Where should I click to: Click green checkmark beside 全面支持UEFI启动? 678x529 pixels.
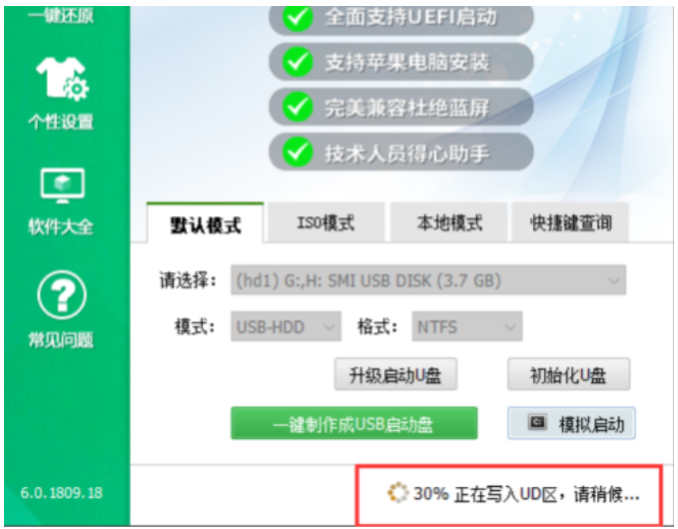click(x=297, y=17)
